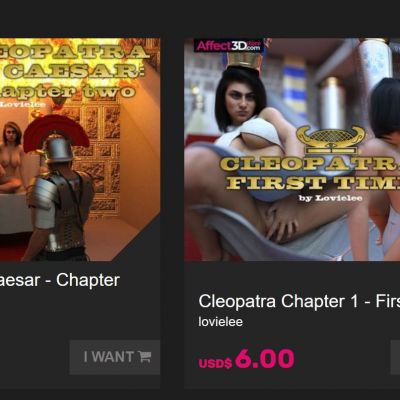Click the golden crown on right cover
The image size is (400, 400).
(x=244, y=60)
